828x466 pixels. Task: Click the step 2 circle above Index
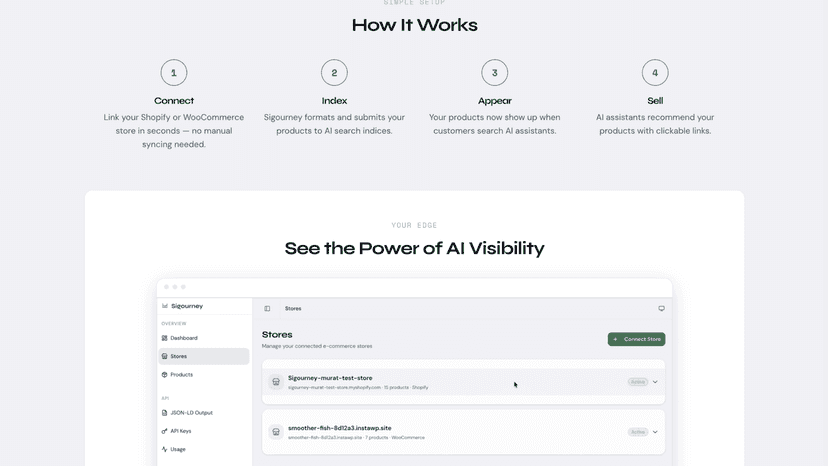(334, 73)
